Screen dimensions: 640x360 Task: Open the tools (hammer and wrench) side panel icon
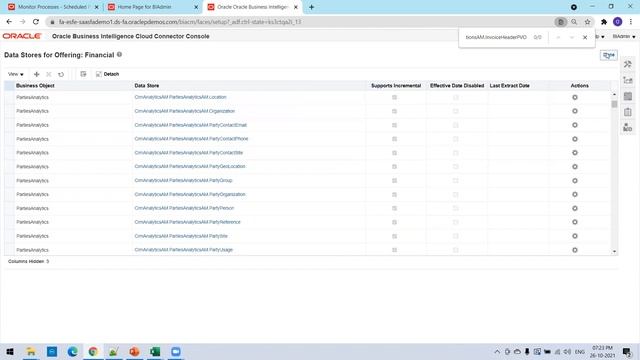628,64
